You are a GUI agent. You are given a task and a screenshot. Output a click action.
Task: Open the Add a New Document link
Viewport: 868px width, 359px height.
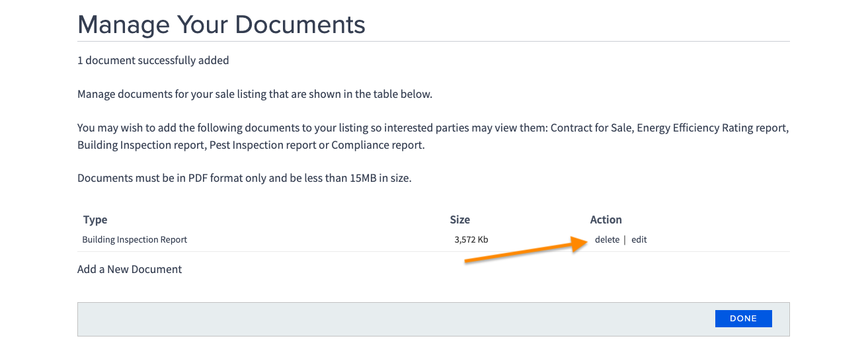[x=130, y=269]
